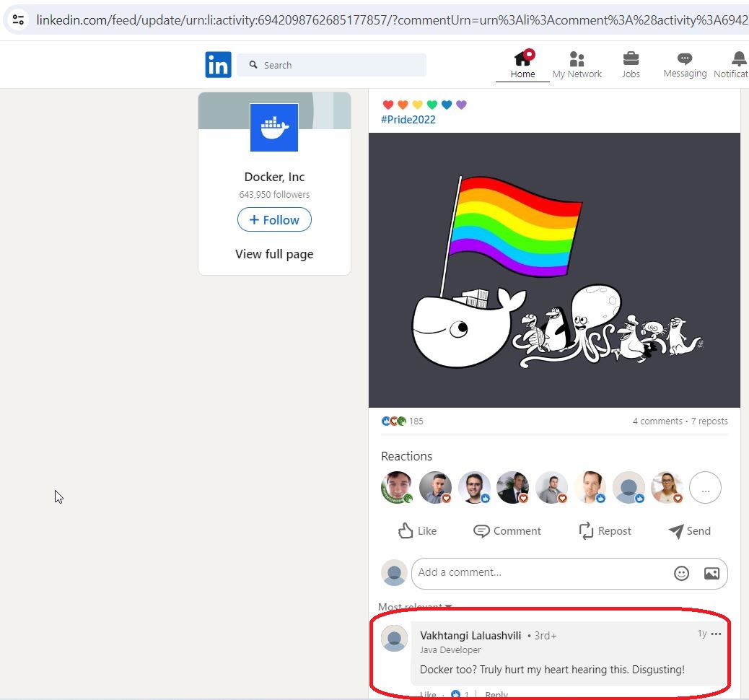The width and height of the screenshot is (749, 700).
Task: Expand the Most relevant comment sort
Action: pyautogui.click(x=415, y=607)
